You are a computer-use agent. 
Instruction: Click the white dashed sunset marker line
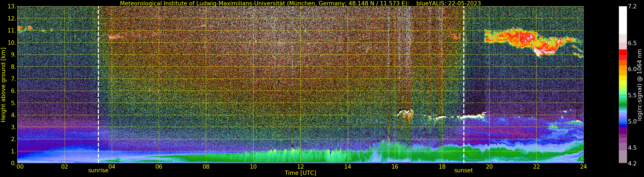[x=464, y=85]
